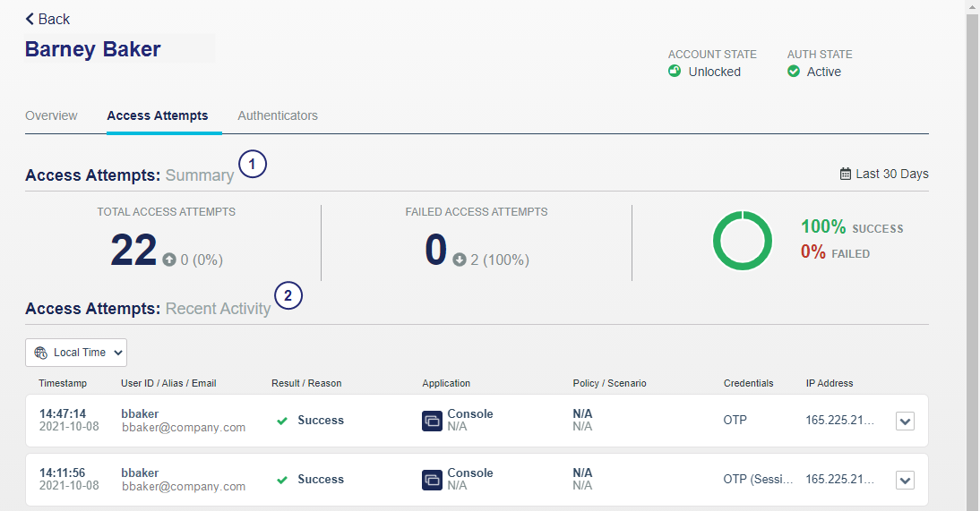The height and width of the screenshot is (511, 980).
Task: Click the Unlocked account state icon
Action: point(675,72)
